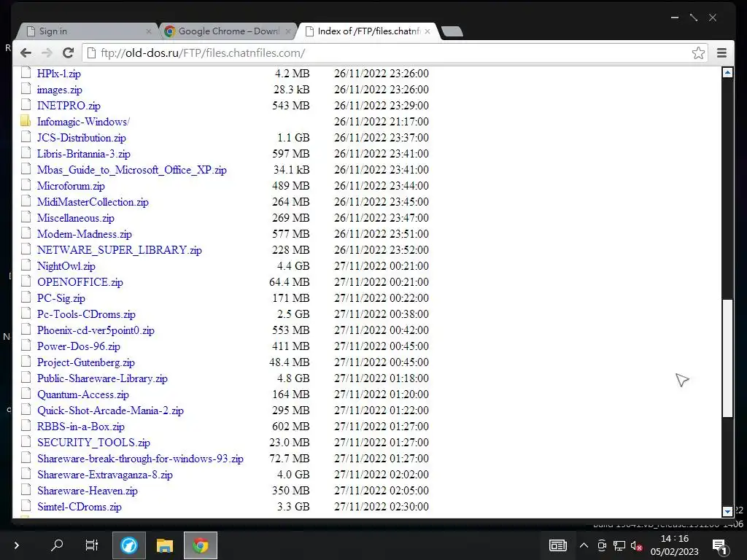Image resolution: width=747 pixels, height=560 pixels.
Task: Open the Chrome hamburger menu
Action: pyautogui.click(x=721, y=52)
